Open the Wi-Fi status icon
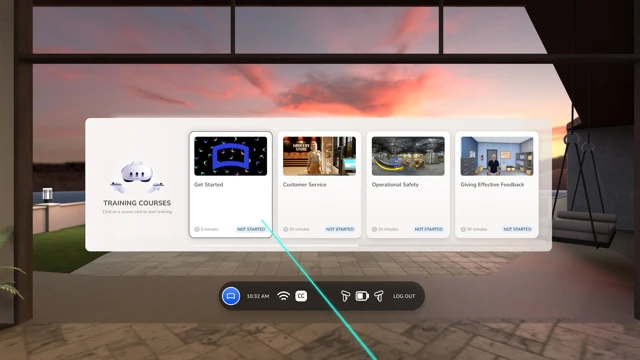Screen dimensions: 640x360 283,296
